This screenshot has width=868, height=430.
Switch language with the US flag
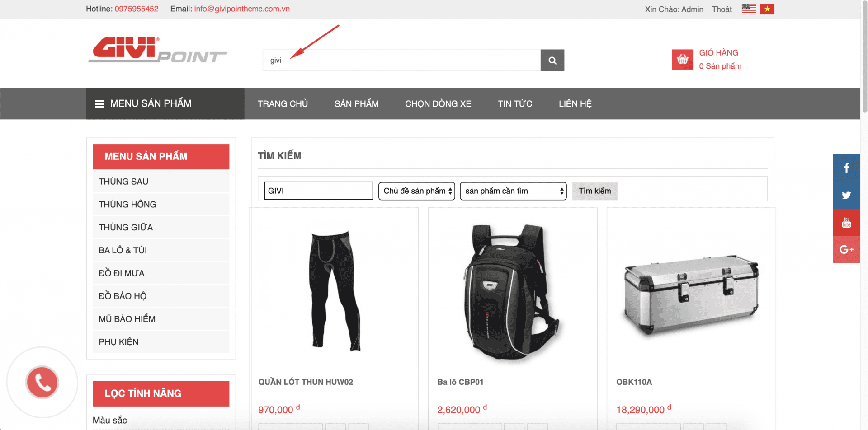click(749, 9)
